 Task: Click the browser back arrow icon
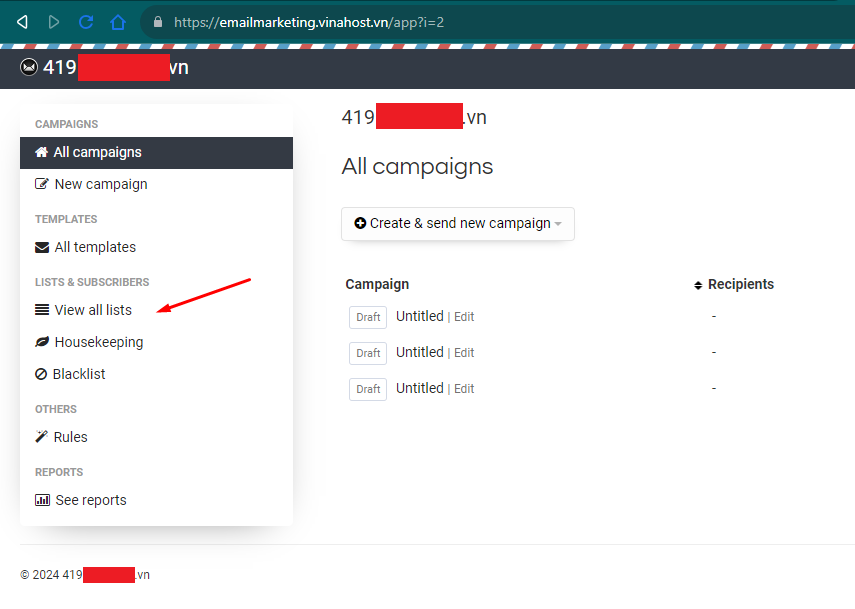click(x=22, y=21)
